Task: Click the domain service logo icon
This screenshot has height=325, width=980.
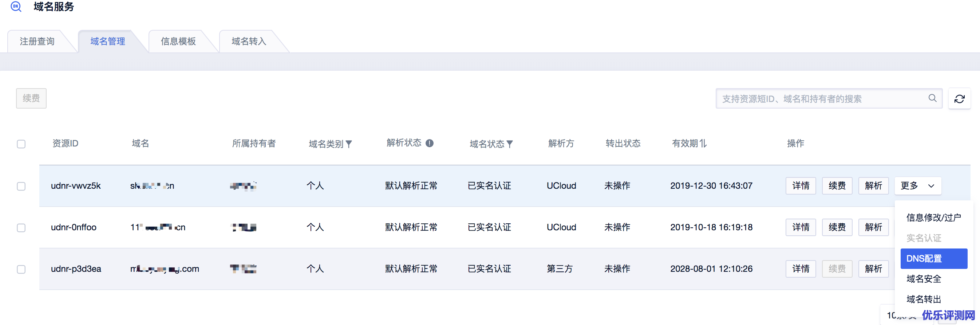Action: [16, 7]
